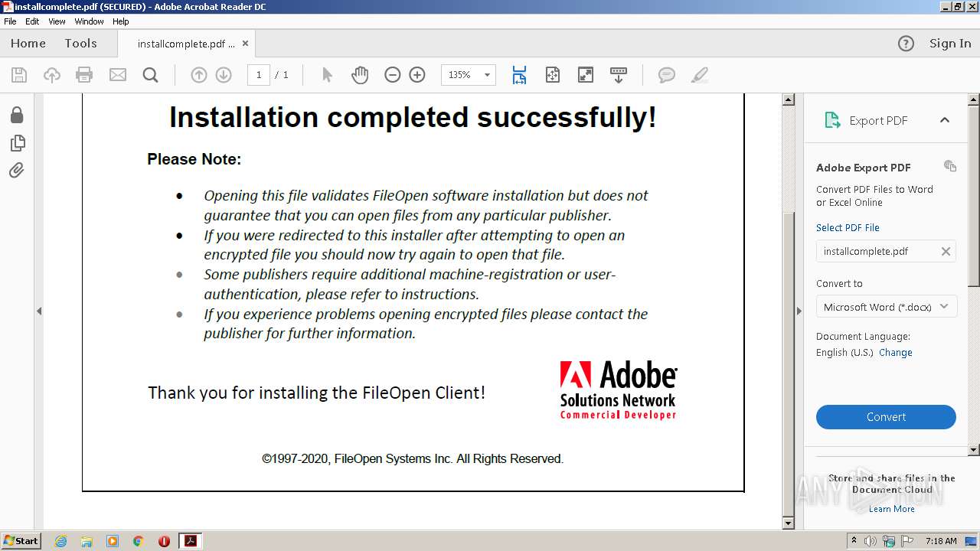Open the Window menu
The width and height of the screenshot is (980, 551).
(89, 21)
